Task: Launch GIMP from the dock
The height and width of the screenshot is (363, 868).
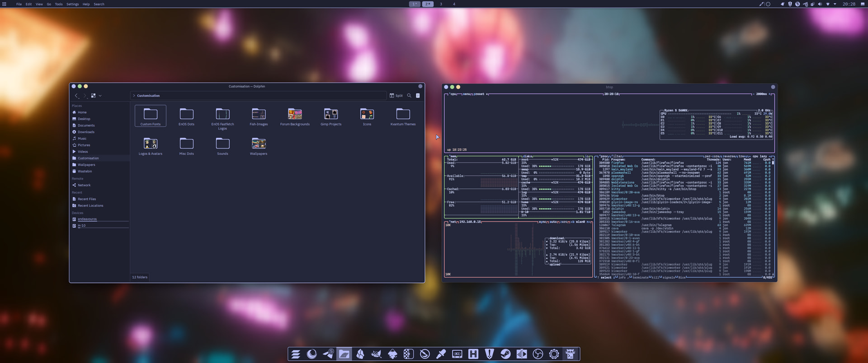Action: (376, 354)
